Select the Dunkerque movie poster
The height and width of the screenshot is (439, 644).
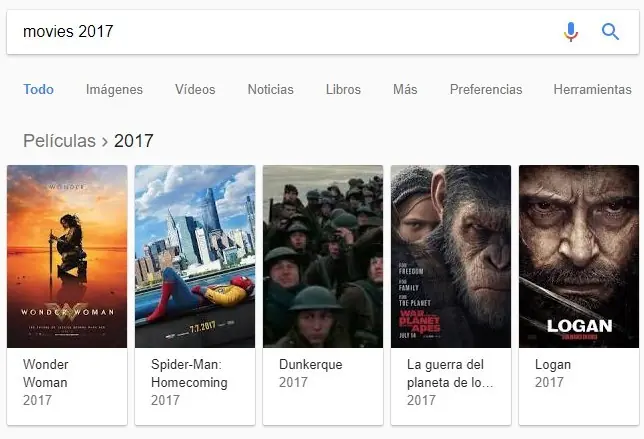[x=323, y=256]
